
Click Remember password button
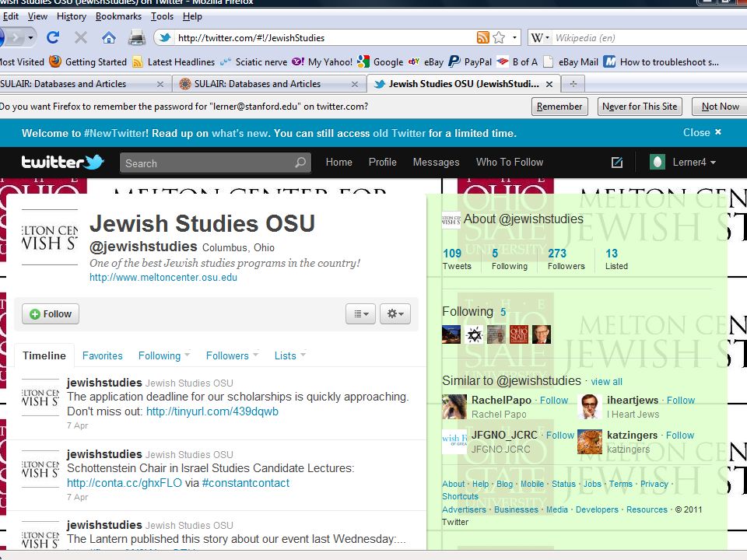[x=559, y=107]
